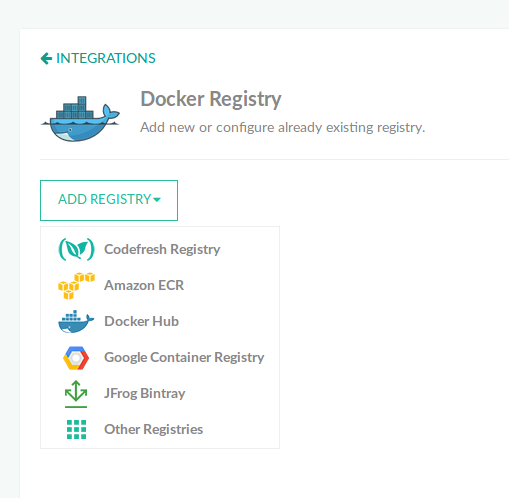Screen dimensions: 509x498
Task: Click the caret arrow in ADD REGISTRY
Action: point(157,200)
